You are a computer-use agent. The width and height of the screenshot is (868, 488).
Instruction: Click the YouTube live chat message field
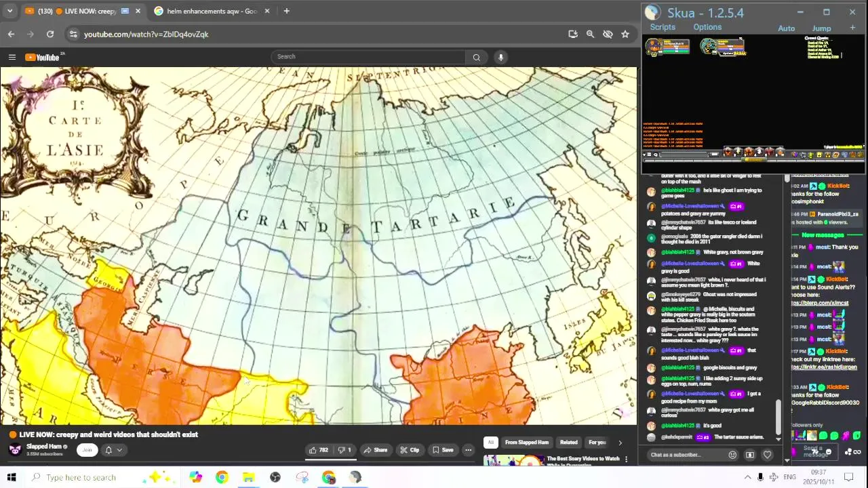coord(686,455)
